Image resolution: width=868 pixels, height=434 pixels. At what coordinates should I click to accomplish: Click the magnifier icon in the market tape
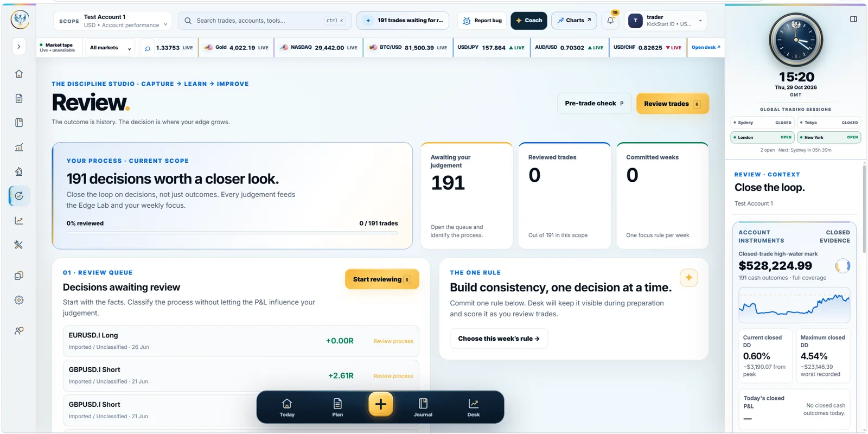coord(147,48)
